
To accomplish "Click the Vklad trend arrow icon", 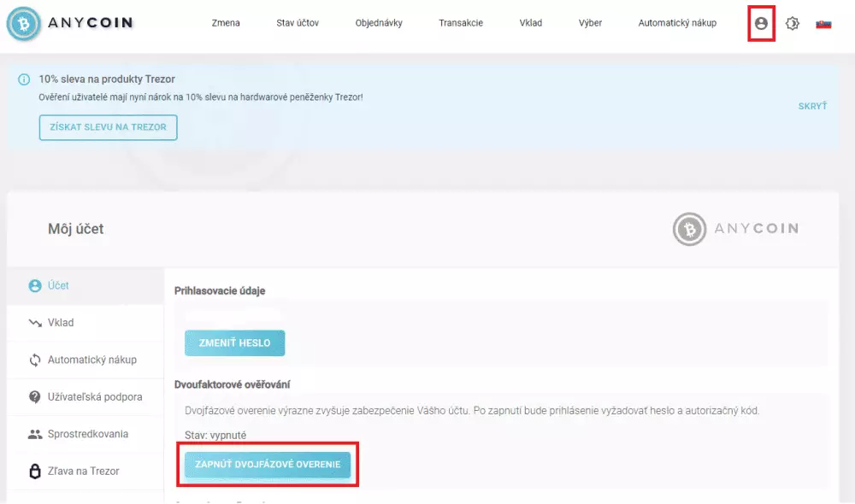I will point(35,323).
